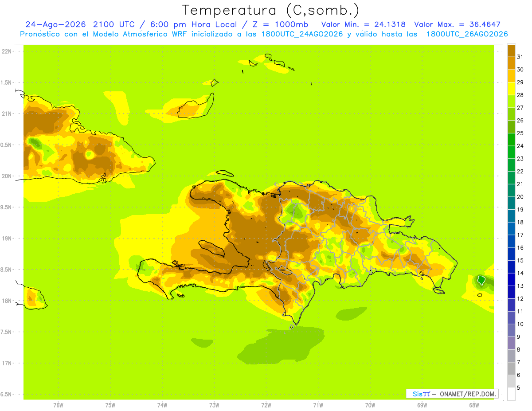Click 'Valor Max. = 36.4647' readout
Image resolution: width=532 pixels, height=411 pixels.
coord(457,24)
